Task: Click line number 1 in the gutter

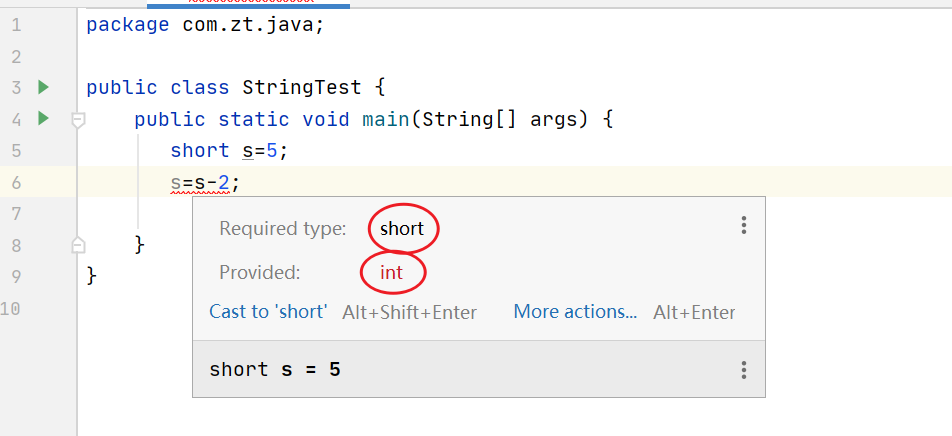Action: (x=15, y=25)
